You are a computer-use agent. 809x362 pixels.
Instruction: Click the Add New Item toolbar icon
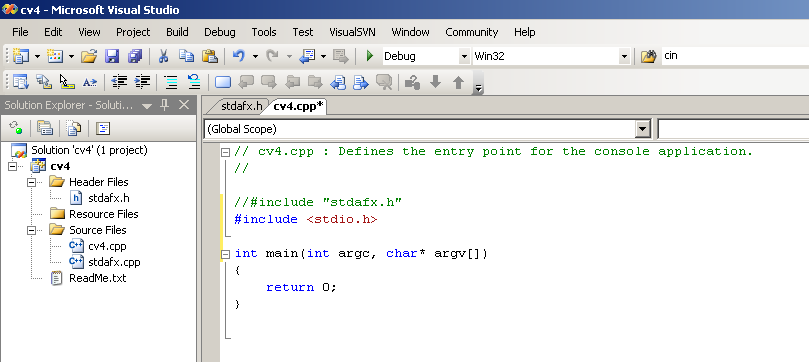pos(55,56)
